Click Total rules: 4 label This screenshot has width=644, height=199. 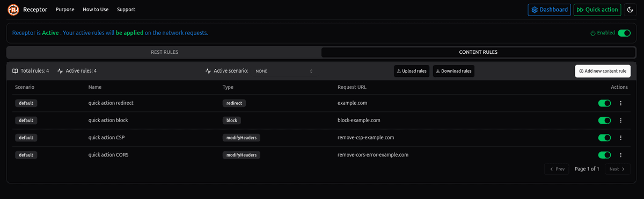pos(31,71)
